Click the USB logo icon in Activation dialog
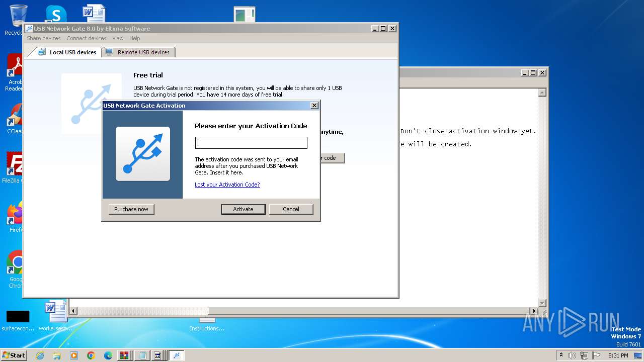 pyautogui.click(x=143, y=154)
